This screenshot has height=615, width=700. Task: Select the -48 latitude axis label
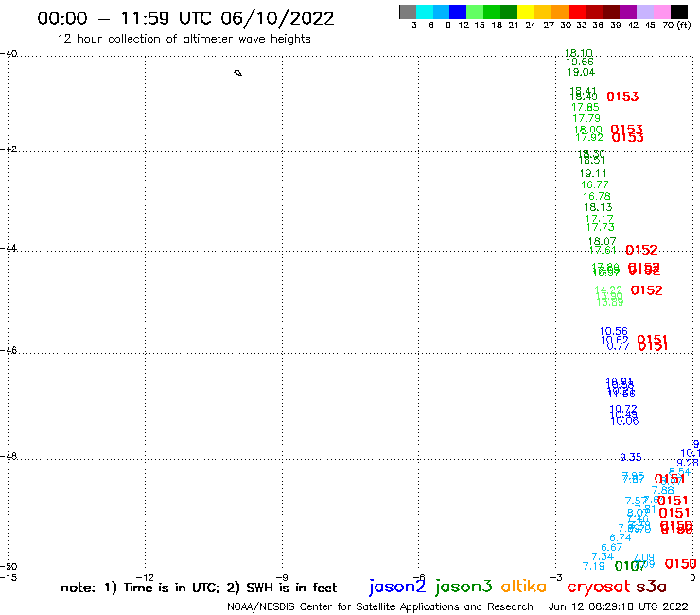coord(9,456)
